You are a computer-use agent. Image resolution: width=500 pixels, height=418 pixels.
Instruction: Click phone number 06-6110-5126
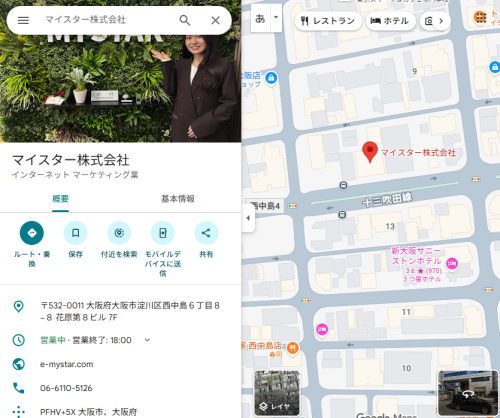[66, 388]
